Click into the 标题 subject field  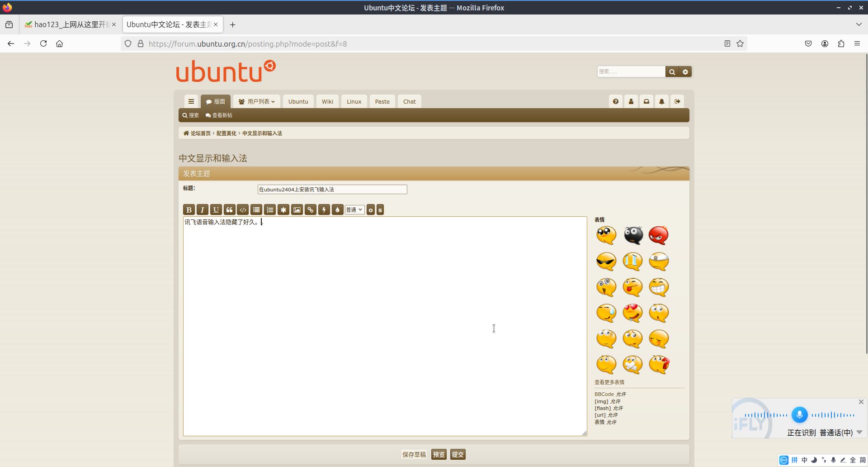pos(332,189)
